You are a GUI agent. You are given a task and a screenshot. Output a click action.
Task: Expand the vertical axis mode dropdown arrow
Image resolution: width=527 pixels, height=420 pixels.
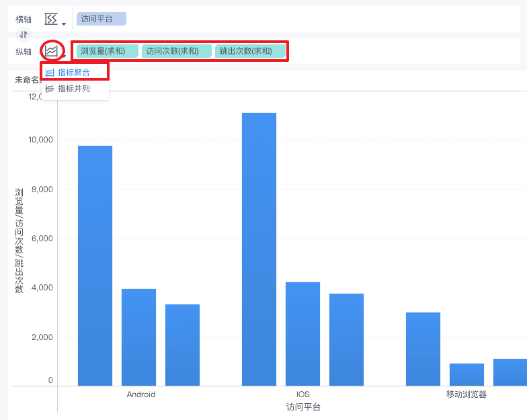(64, 56)
